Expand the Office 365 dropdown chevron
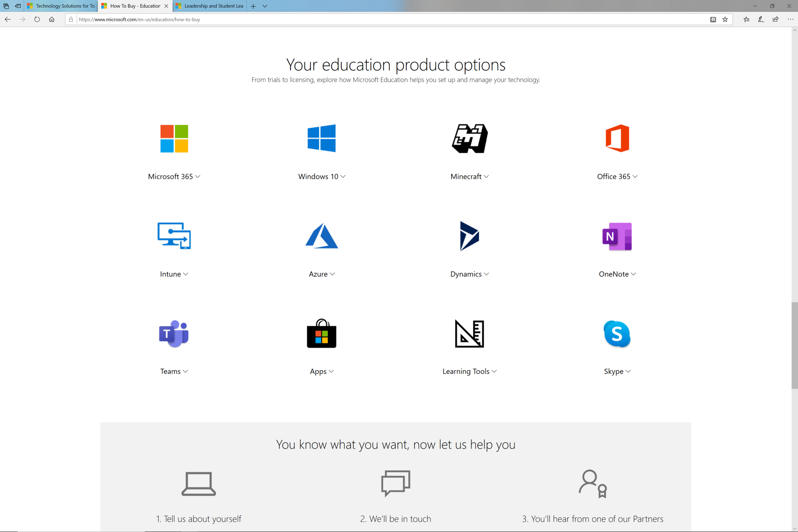The image size is (798, 532). click(635, 176)
